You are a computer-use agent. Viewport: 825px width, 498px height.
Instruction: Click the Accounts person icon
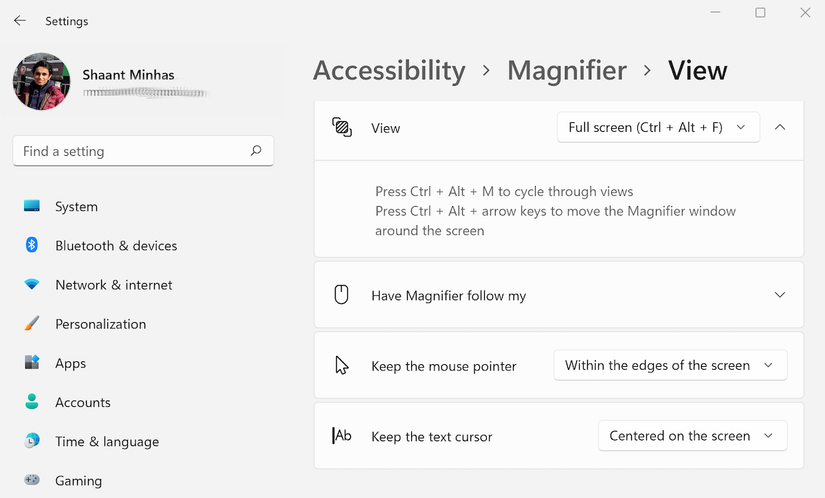click(32, 402)
